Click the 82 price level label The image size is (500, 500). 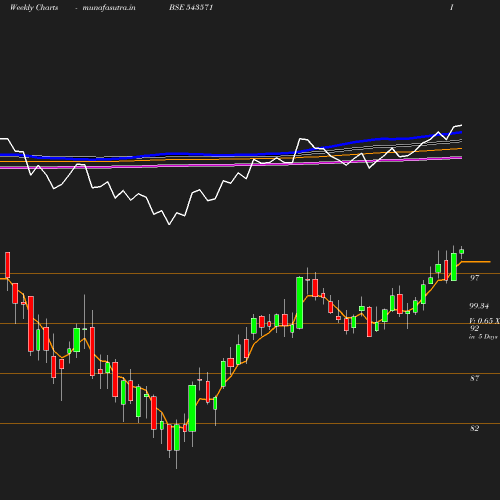(x=475, y=428)
